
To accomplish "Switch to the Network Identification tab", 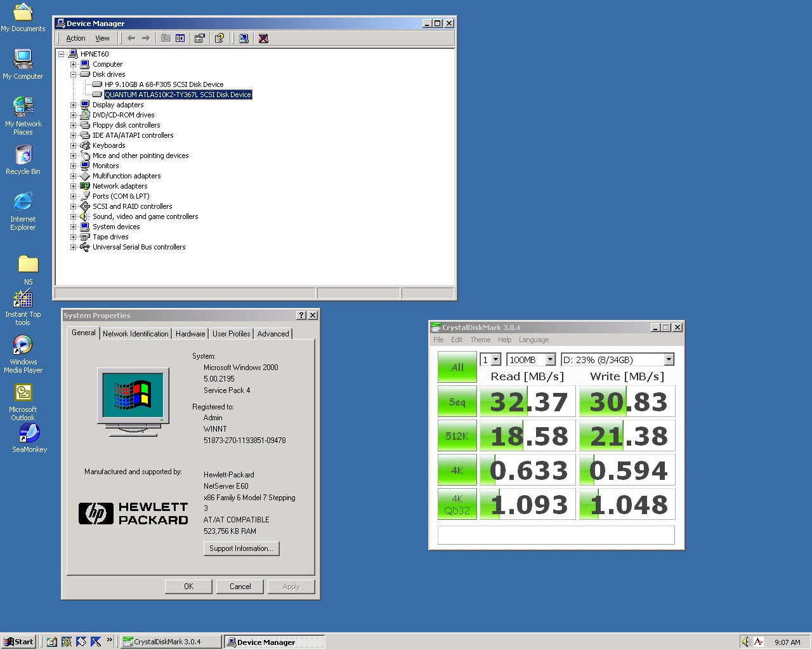I will click(x=136, y=334).
